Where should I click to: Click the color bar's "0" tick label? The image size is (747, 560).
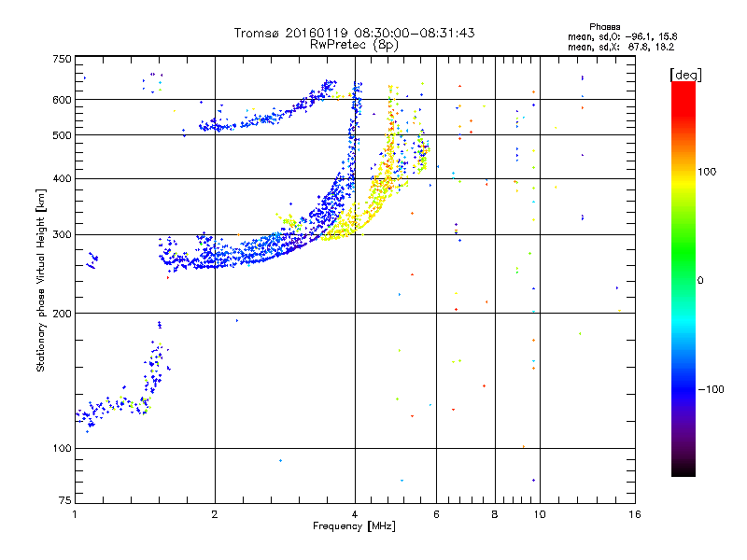click(x=700, y=280)
